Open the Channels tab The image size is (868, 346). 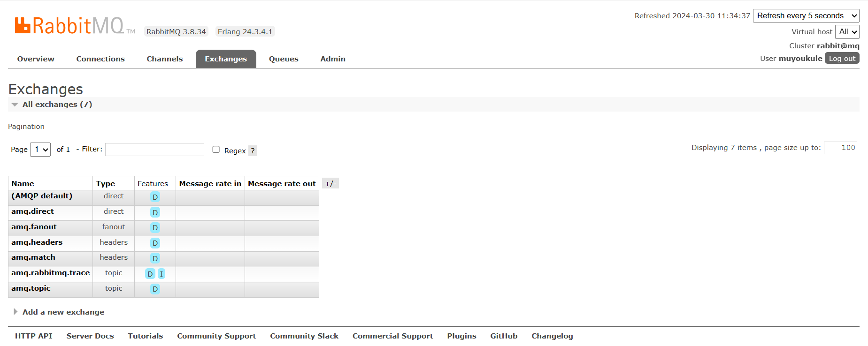pos(165,59)
